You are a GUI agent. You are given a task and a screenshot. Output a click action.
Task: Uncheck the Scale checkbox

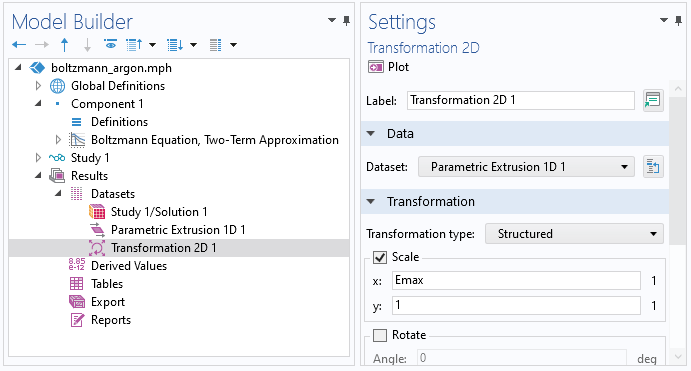pyautogui.click(x=380, y=257)
